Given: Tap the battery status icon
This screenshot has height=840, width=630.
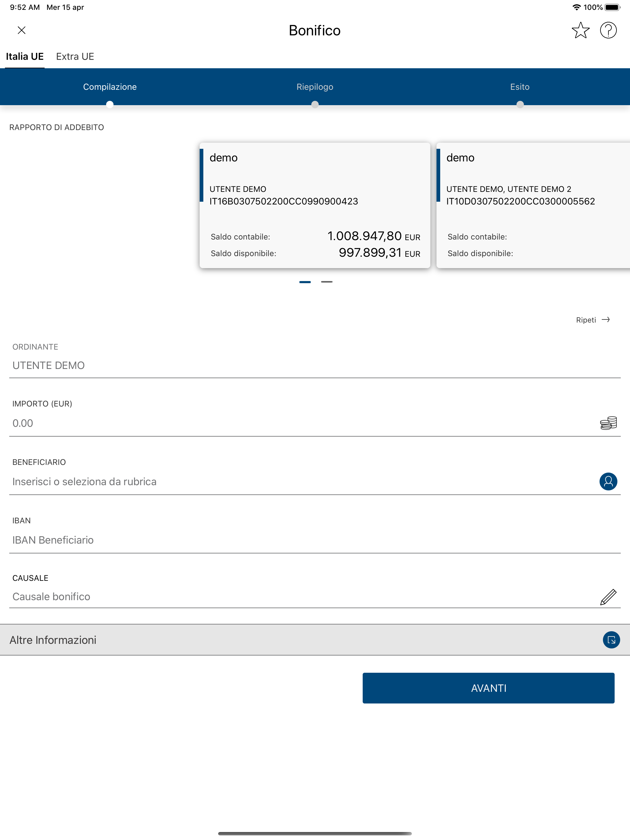Looking at the screenshot, I should pyautogui.click(x=612, y=7).
